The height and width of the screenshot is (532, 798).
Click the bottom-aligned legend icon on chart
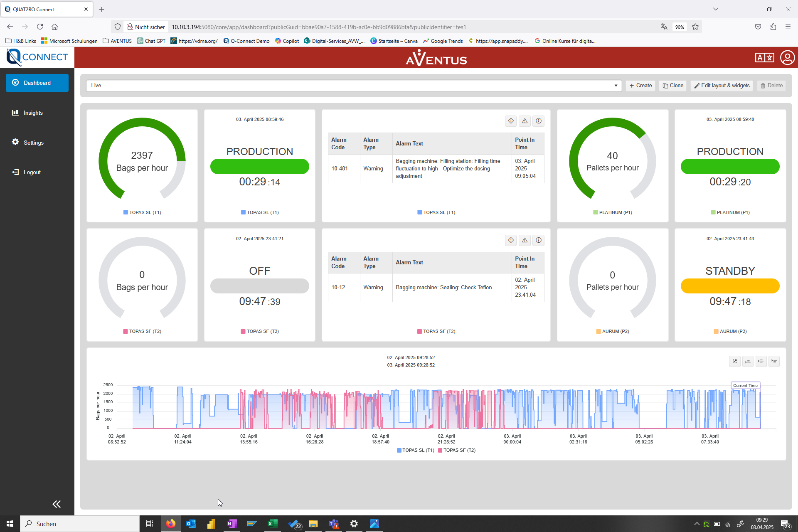748,361
